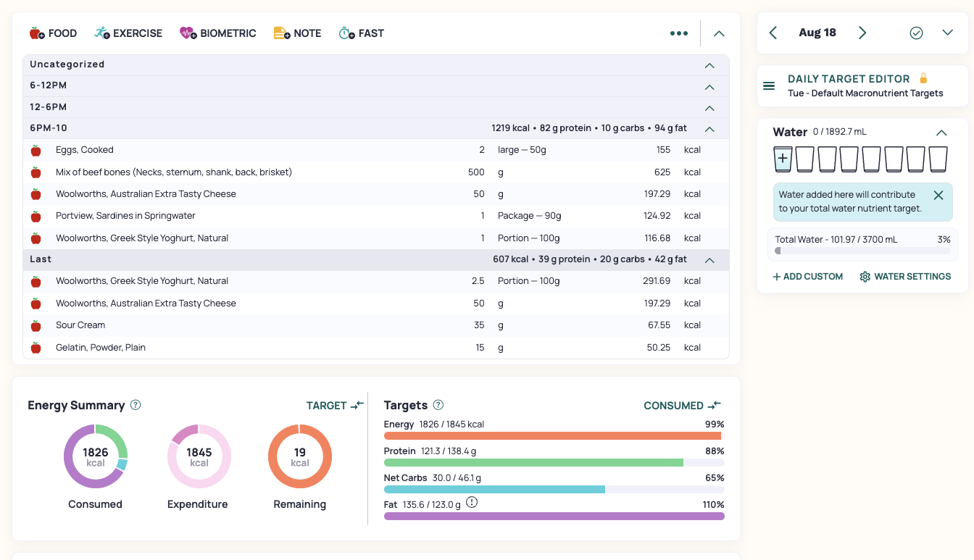Image resolution: width=974 pixels, height=560 pixels.
Task: Click the Total Water progress bar
Action: 862,251
